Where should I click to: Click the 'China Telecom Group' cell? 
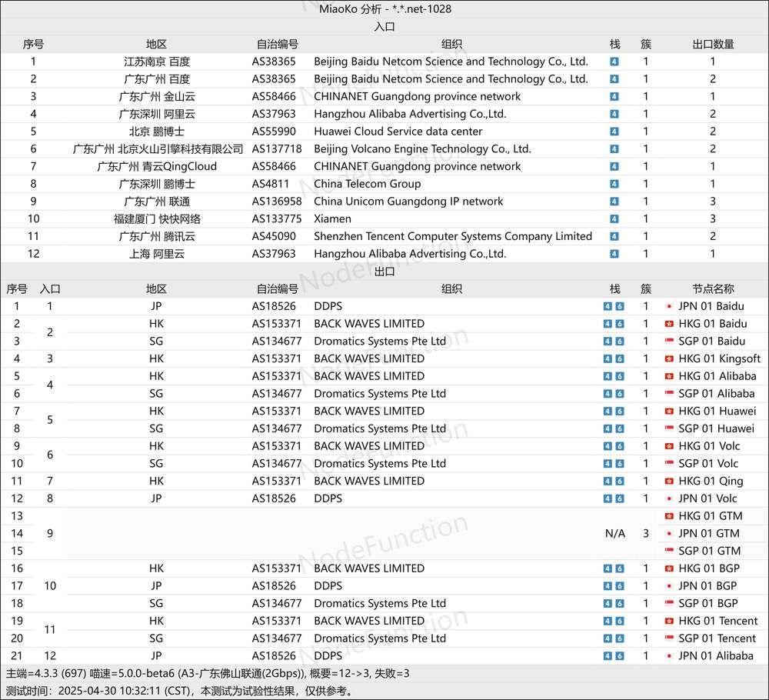(368, 184)
